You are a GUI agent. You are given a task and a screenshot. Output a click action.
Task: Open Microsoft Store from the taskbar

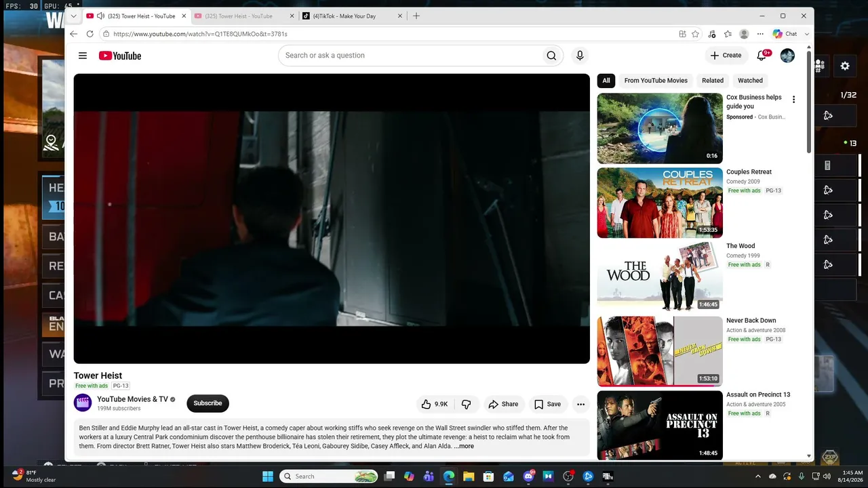(x=488, y=476)
